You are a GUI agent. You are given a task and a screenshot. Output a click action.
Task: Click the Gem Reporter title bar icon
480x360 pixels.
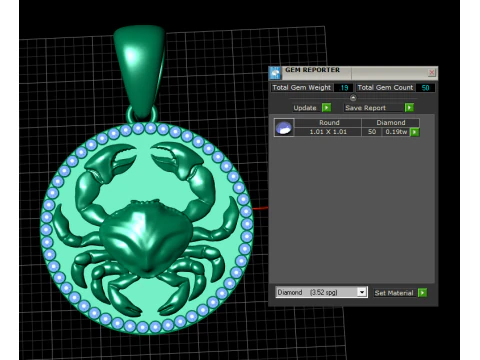click(x=275, y=73)
